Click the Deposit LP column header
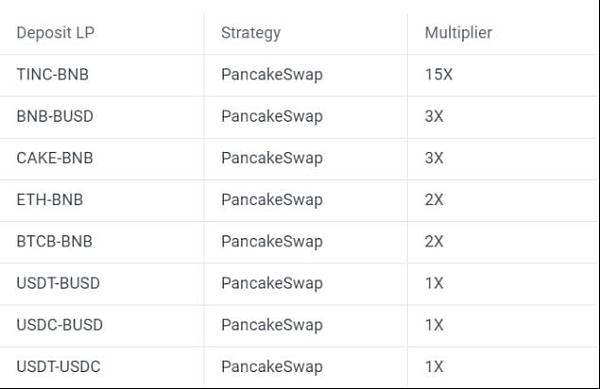This screenshot has width=600, height=389. pyautogui.click(x=55, y=33)
